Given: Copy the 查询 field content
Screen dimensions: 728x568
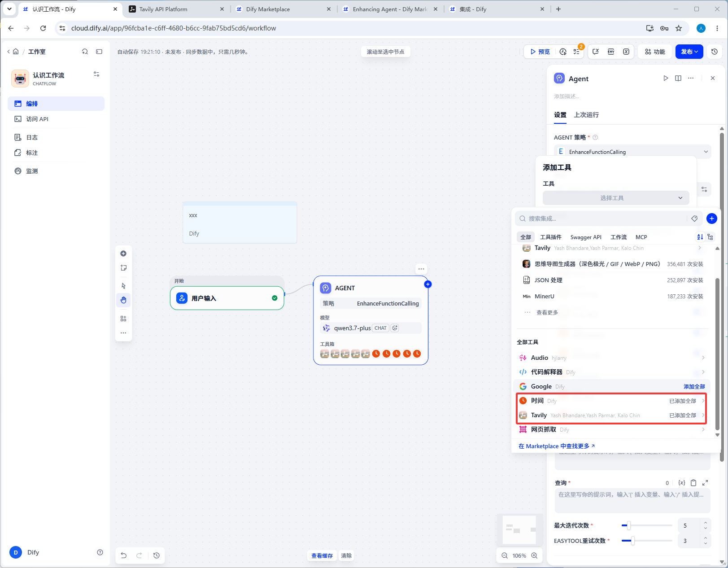Looking at the screenshot, I should tap(693, 483).
